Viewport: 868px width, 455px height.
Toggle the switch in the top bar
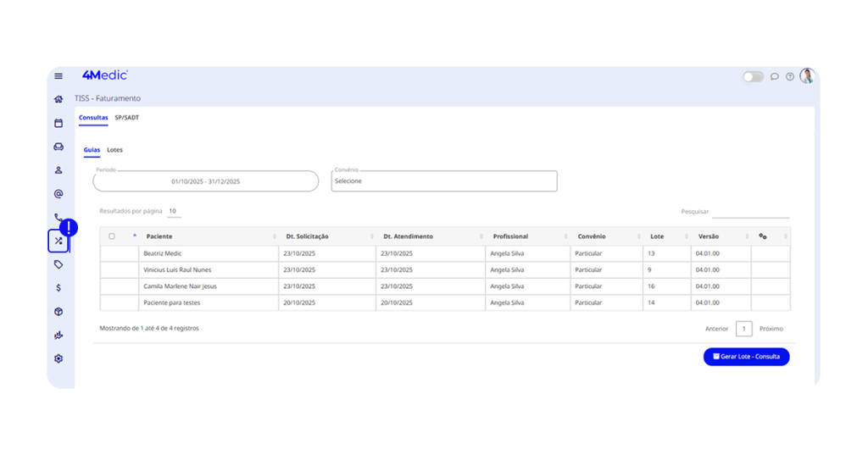point(753,76)
